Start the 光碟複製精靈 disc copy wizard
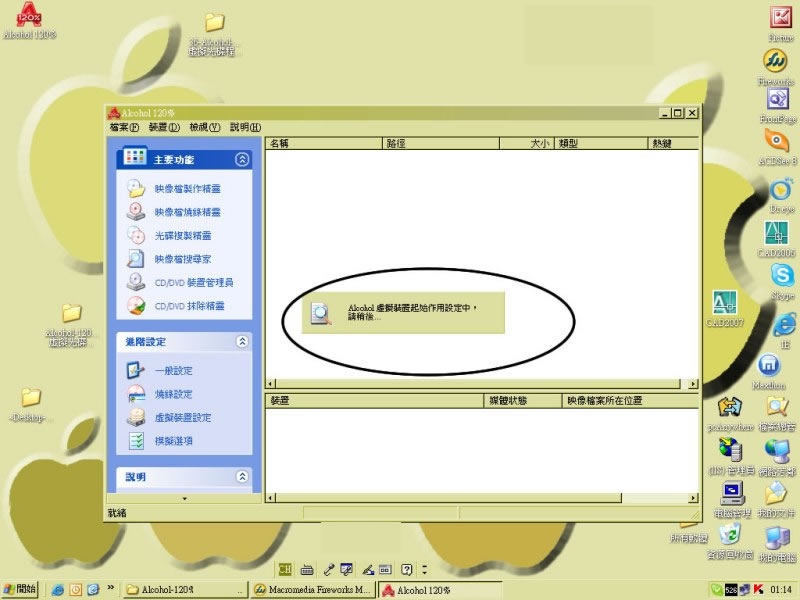The height and width of the screenshot is (600, 800). point(169,235)
